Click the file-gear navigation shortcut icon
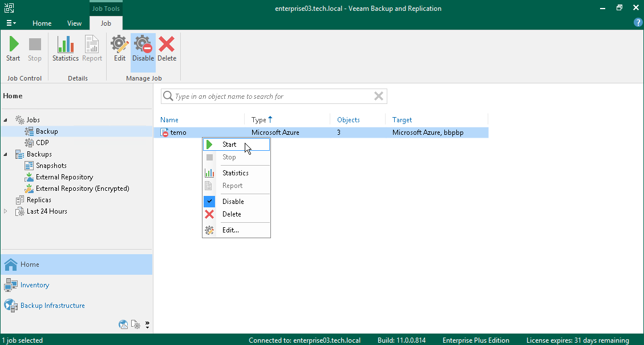Image resolution: width=644 pixels, height=345 pixels. (136, 324)
